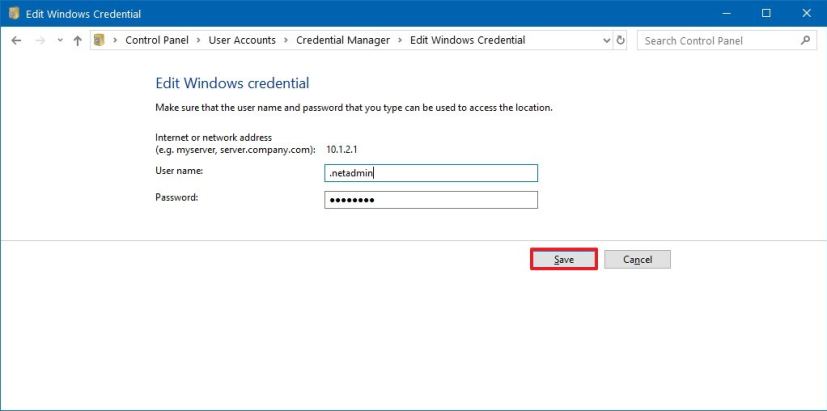Click the Control Panel icon in address bar
827x411 pixels.
coord(99,40)
